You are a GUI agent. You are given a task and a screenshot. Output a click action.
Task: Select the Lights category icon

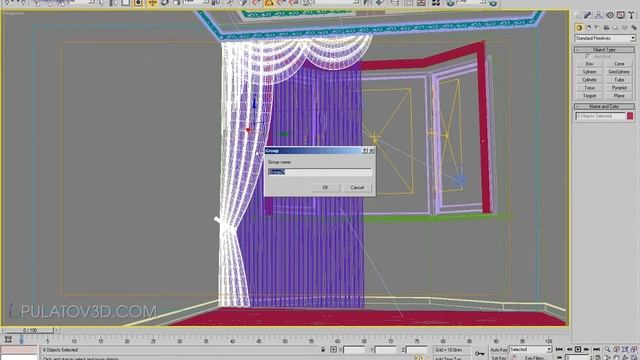click(x=597, y=28)
